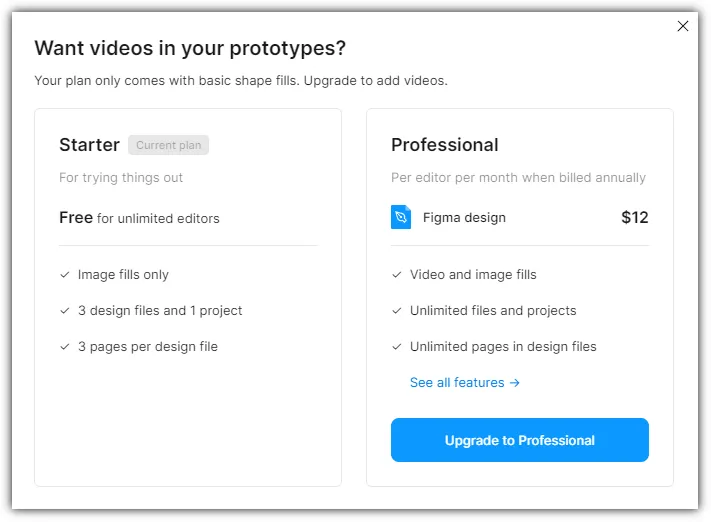Viewport: 711px width, 522px height.
Task: Open the See all features link
Action: (x=457, y=382)
